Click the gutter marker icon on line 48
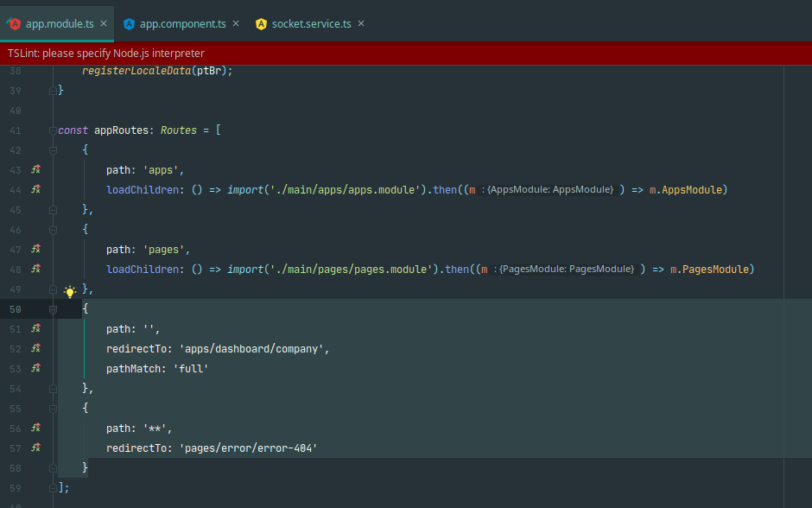 pos(35,269)
